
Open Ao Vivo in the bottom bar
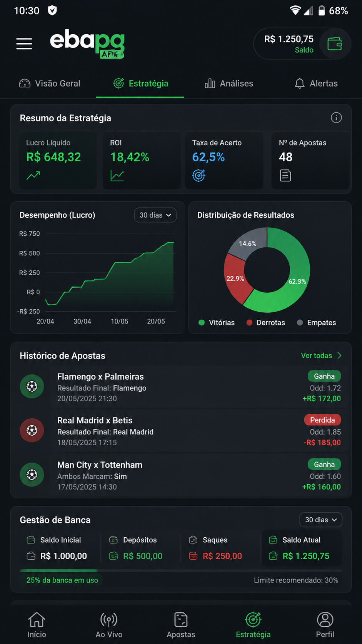pos(109,626)
